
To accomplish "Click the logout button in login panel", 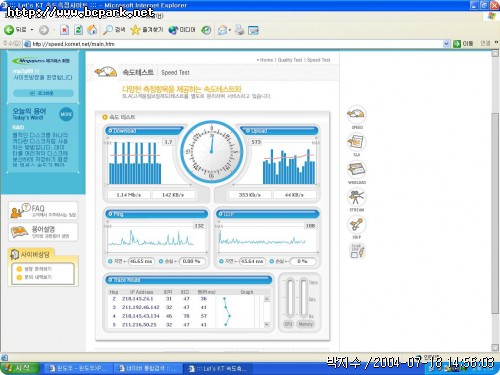I will click(x=43, y=93).
